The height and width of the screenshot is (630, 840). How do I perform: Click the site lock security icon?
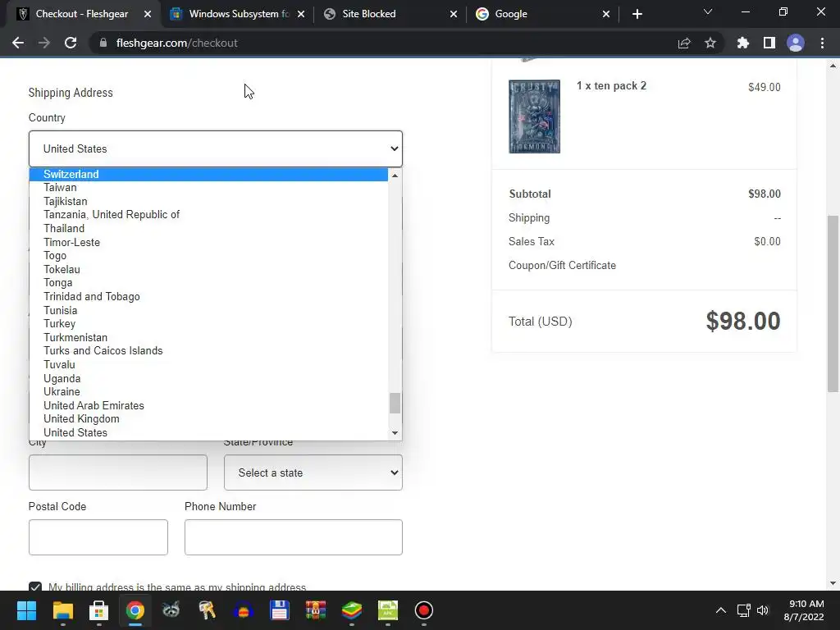(x=103, y=43)
